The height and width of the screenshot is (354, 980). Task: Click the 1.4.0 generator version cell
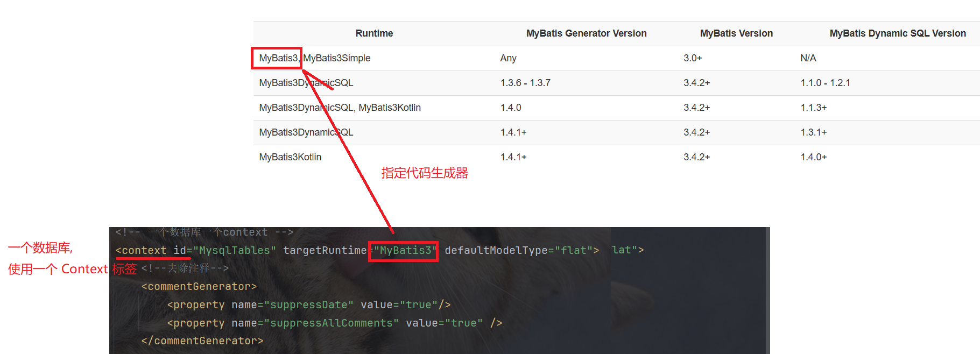coord(511,108)
